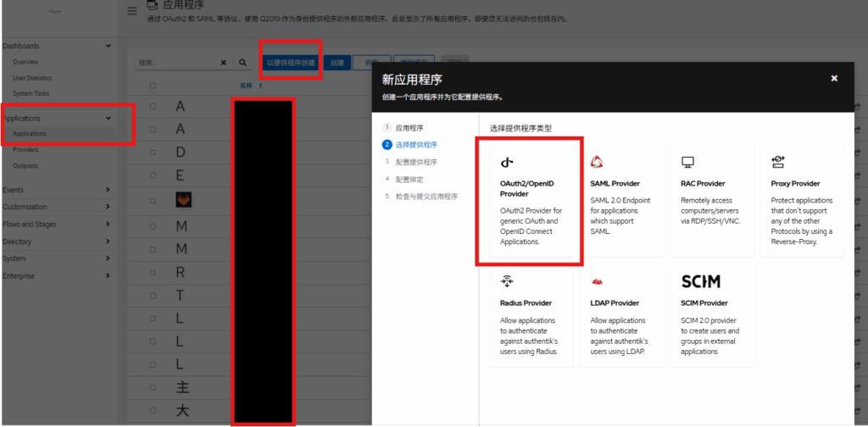
Task: Open Providers in the sidebar
Action: [x=25, y=150]
